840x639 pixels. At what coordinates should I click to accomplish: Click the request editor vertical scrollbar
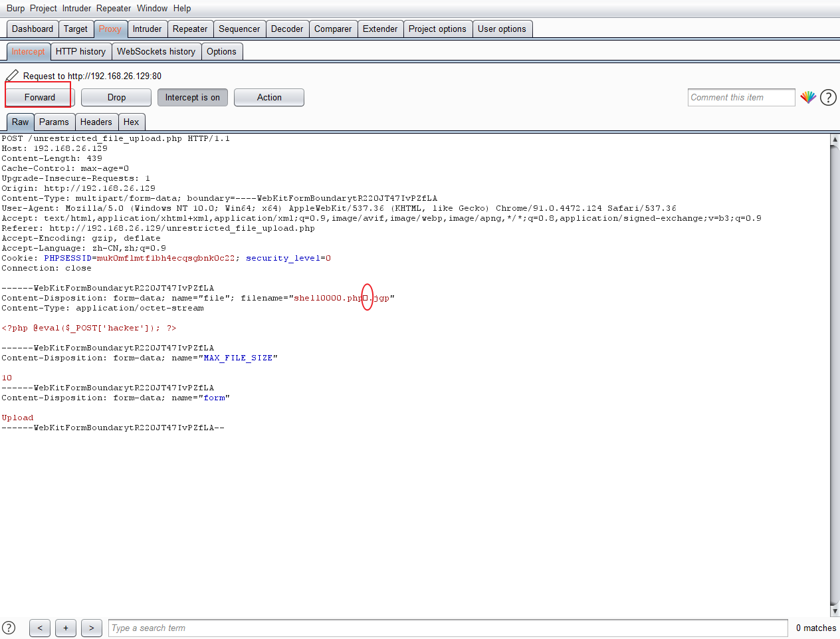[x=835, y=375]
